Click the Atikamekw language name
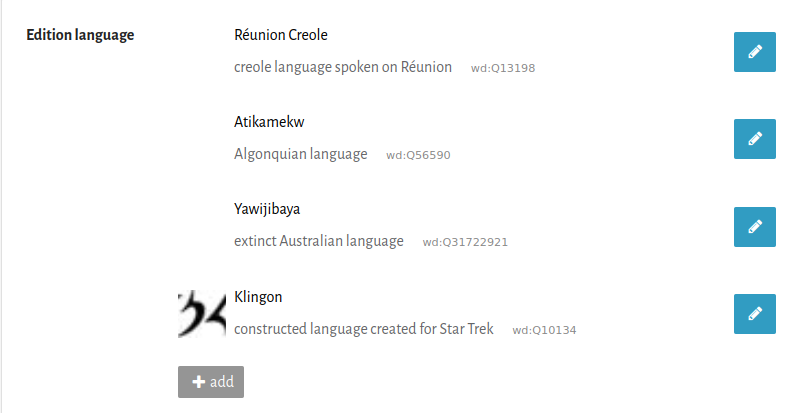The width and height of the screenshot is (799, 413). pos(269,123)
